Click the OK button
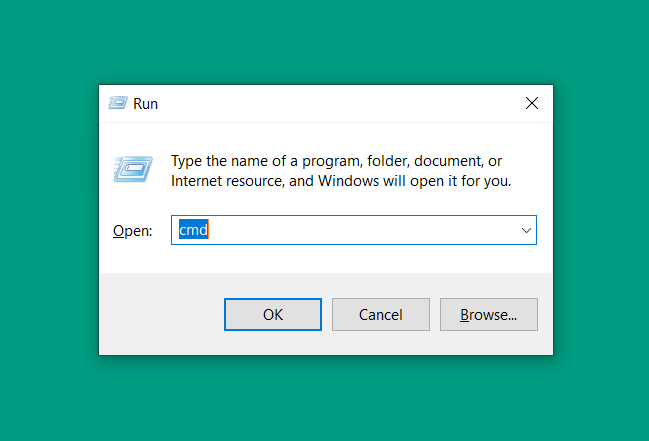Viewport: 649px width, 441px height. [x=273, y=314]
